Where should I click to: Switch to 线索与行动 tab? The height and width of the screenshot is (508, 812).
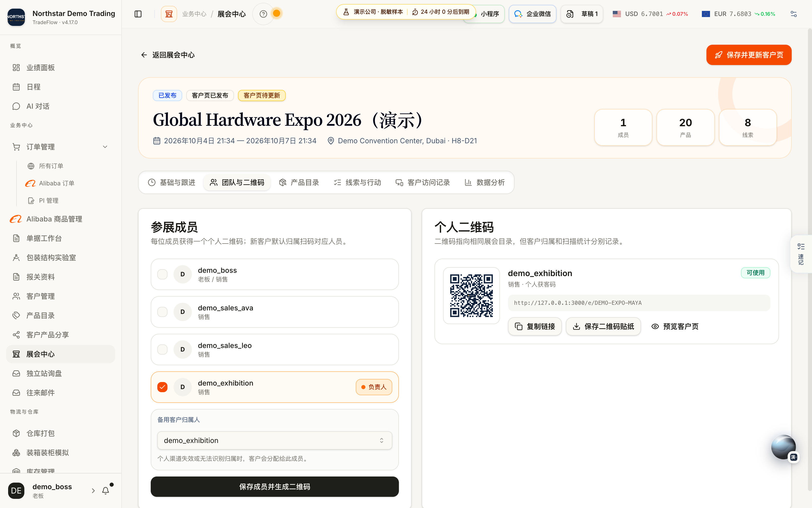click(x=357, y=182)
